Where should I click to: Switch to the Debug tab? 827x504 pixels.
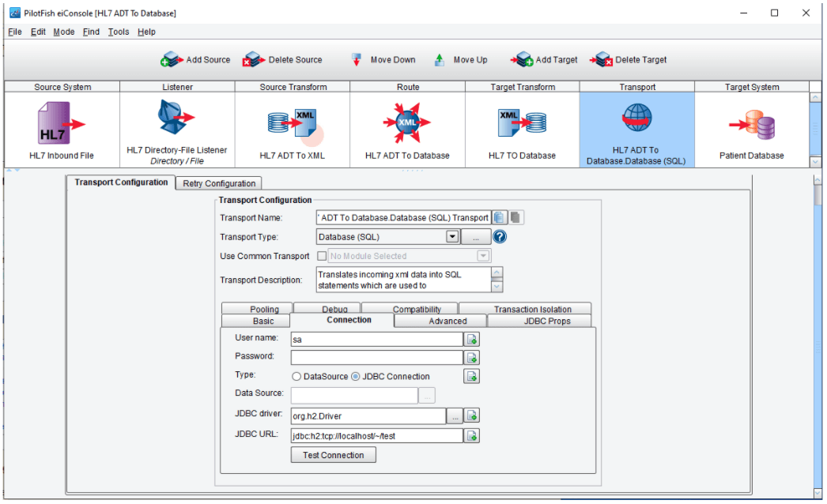(327, 308)
